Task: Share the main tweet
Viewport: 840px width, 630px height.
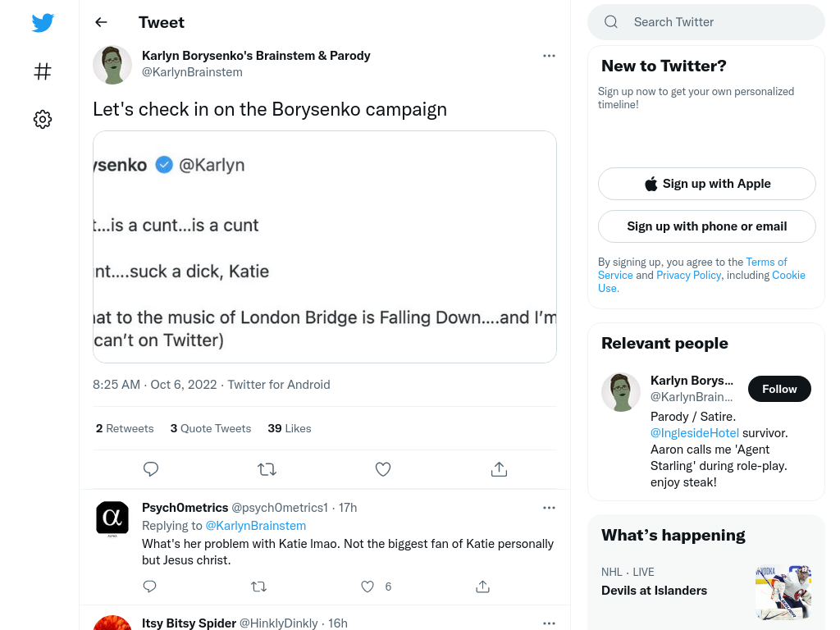Action: (x=499, y=469)
